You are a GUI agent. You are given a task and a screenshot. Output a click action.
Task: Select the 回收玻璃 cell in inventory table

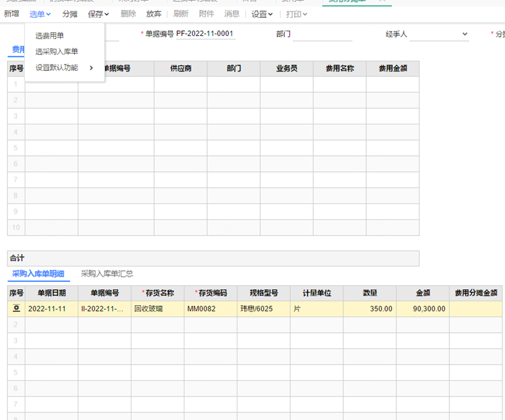157,309
